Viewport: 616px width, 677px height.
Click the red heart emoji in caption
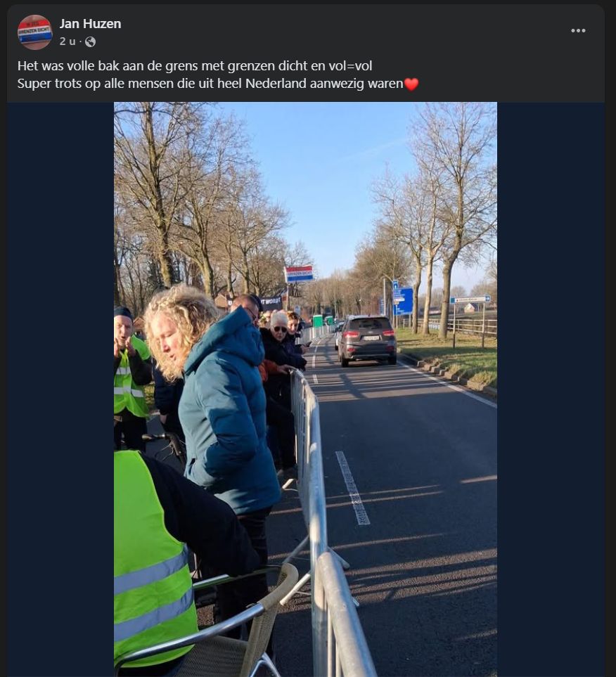(x=411, y=84)
